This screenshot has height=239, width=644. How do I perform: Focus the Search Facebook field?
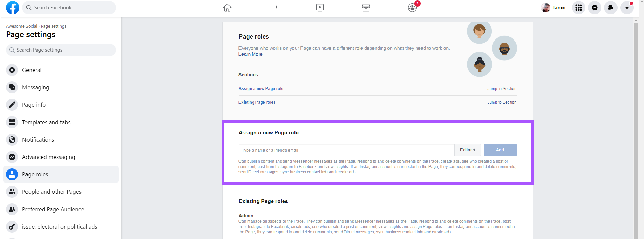click(69, 8)
